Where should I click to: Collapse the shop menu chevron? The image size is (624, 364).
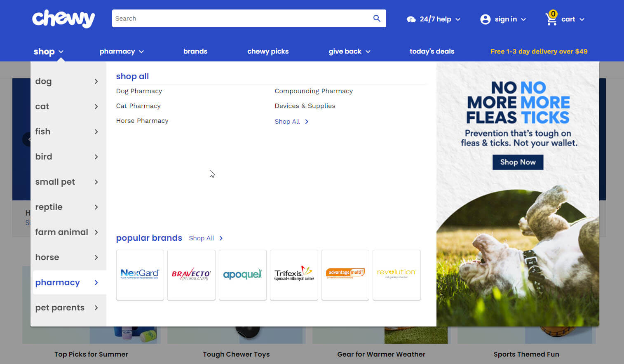(61, 52)
